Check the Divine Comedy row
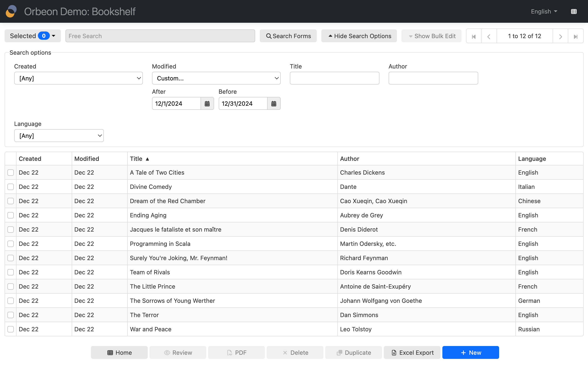Screen dimensions: 588x366 click(x=10, y=187)
